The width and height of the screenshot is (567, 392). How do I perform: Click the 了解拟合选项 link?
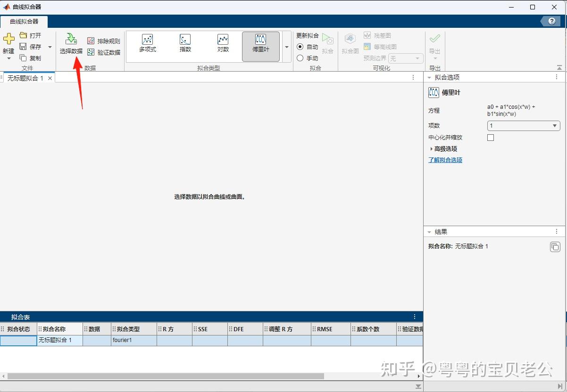(x=445, y=160)
